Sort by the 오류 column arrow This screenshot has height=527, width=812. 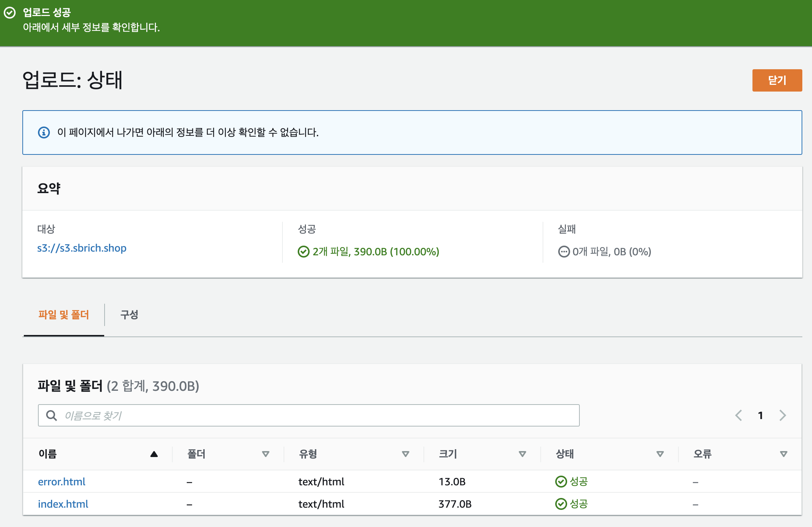pyautogui.click(x=784, y=454)
